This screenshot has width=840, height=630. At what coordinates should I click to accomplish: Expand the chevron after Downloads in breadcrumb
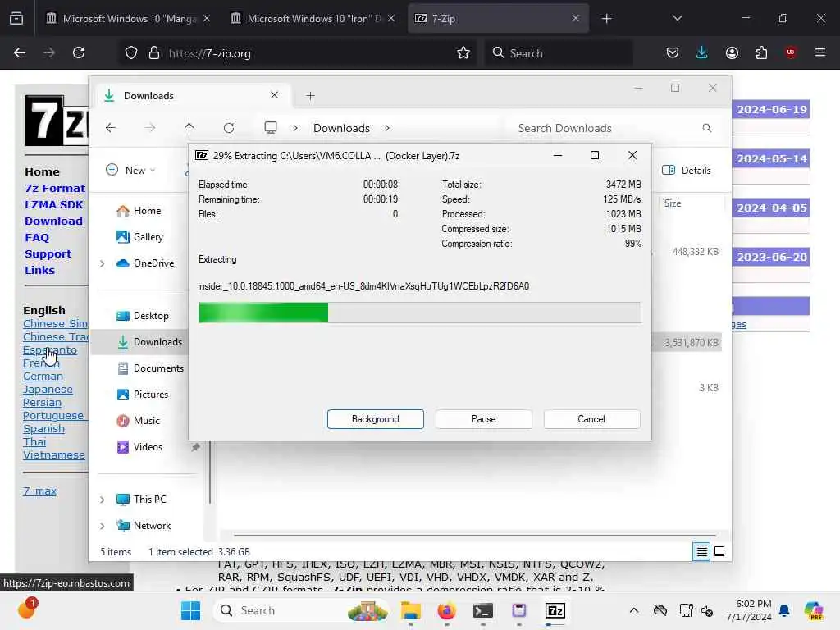[x=387, y=128]
